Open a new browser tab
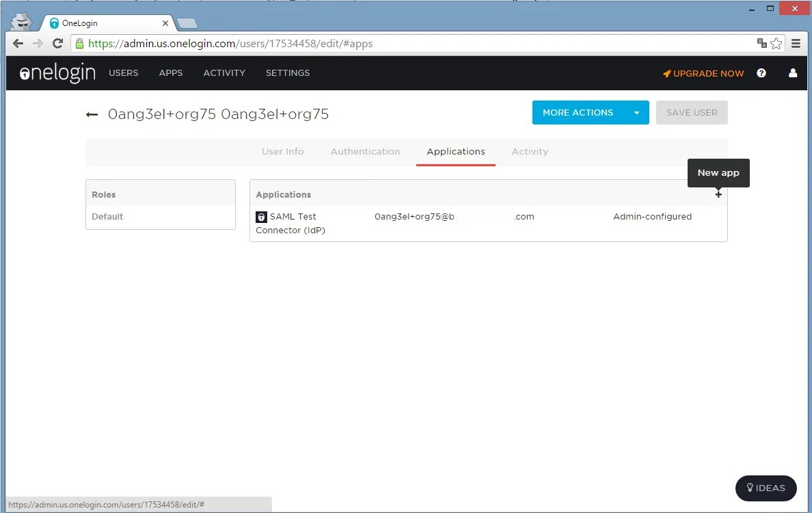 click(x=187, y=23)
